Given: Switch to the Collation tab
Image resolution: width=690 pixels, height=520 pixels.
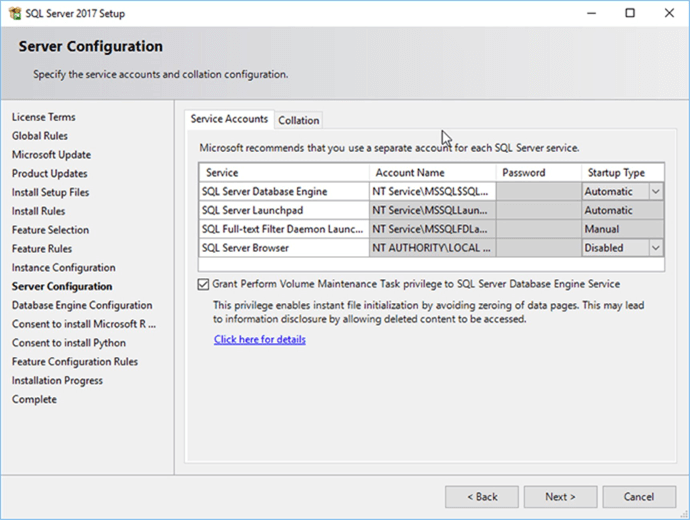Looking at the screenshot, I should pyautogui.click(x=298, y=120).
